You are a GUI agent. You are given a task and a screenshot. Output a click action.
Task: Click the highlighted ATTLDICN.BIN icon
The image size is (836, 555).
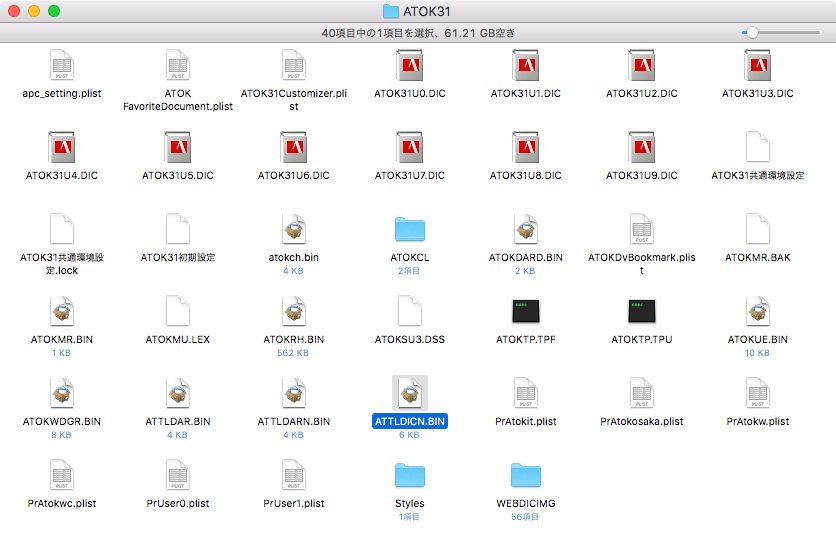click(409, 393)
